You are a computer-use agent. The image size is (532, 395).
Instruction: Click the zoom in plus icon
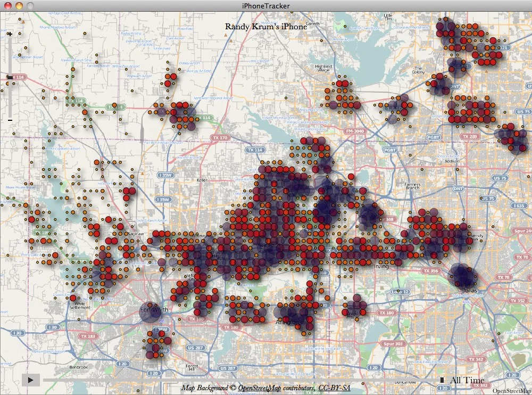[10, 34]
